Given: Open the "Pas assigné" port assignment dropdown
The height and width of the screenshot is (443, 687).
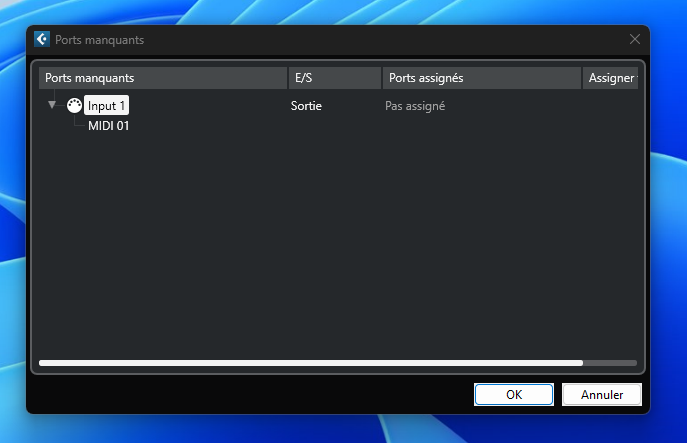Looking at the screenshot, I should pos(415,106).
